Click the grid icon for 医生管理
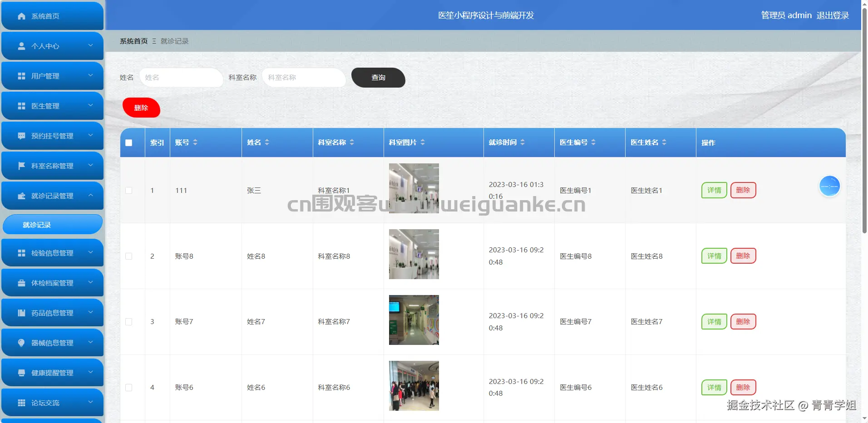This screenshot has width=868, height=423. (21, 106)
